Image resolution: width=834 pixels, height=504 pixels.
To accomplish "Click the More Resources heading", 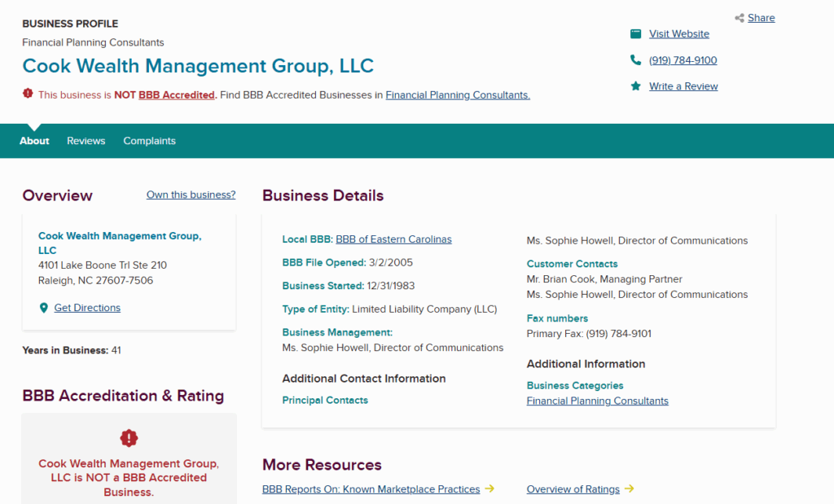I will coord(322,465).
